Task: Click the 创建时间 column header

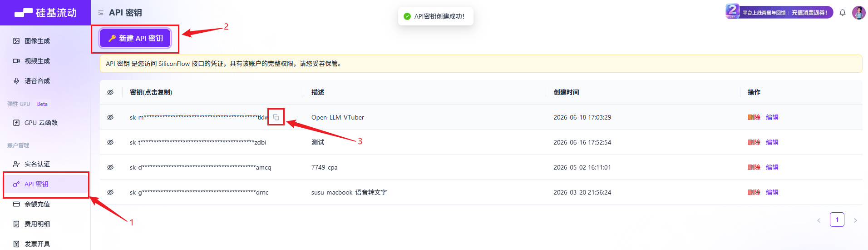Action: (566, 92)
